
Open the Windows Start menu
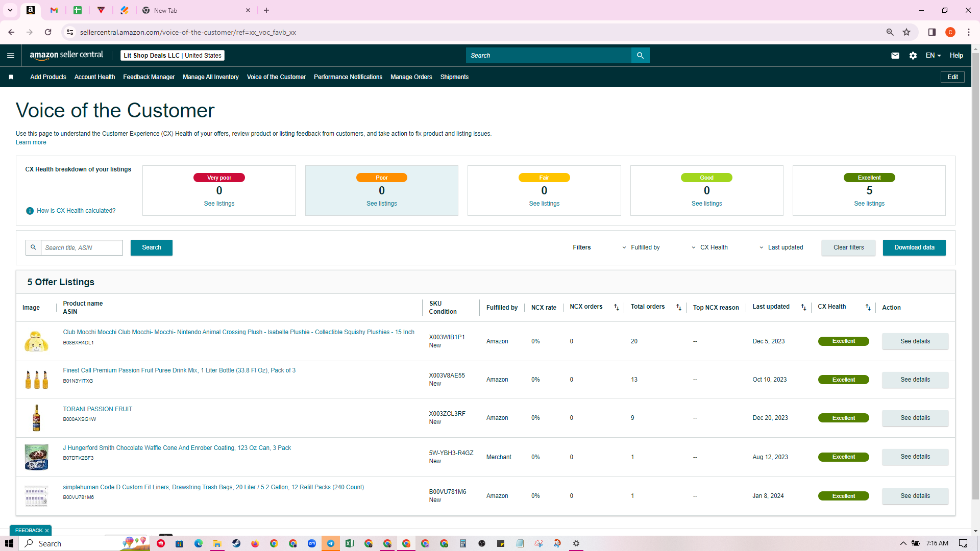click(9, 543)
